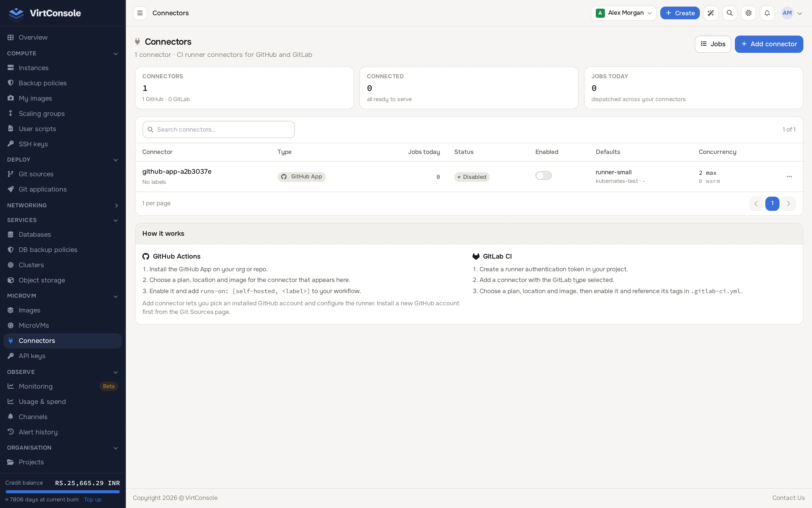
Task: Click the My images camera icon
Action: pyautogui.click(x=11, y=98)
